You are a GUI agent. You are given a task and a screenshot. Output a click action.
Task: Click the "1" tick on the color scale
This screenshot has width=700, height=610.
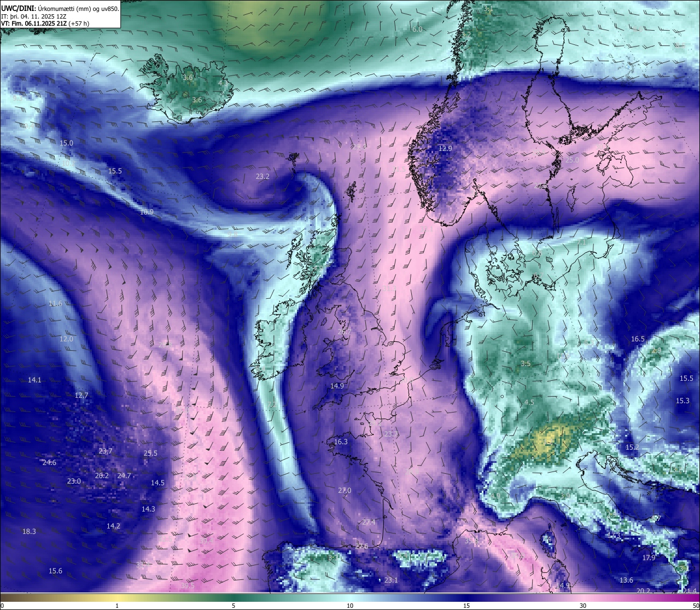(117, 606)
